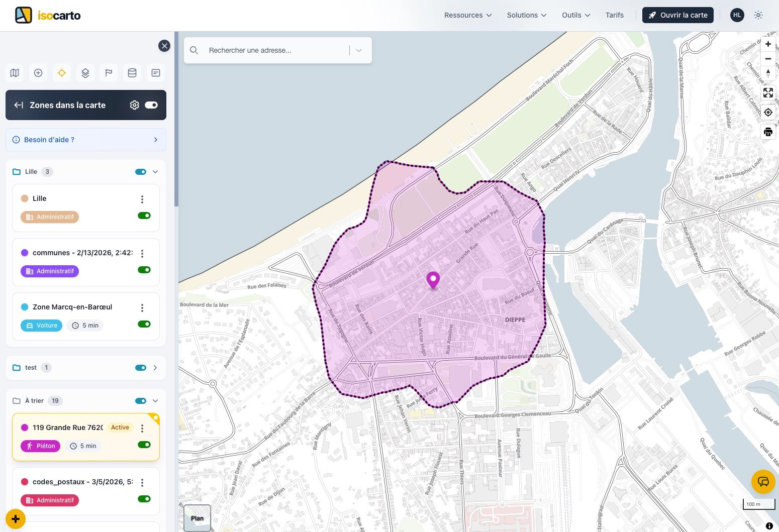This screenshot has height=532, width=779.
Task: Click the Ouvrir la carte button
Action: [x=677, y=15]
